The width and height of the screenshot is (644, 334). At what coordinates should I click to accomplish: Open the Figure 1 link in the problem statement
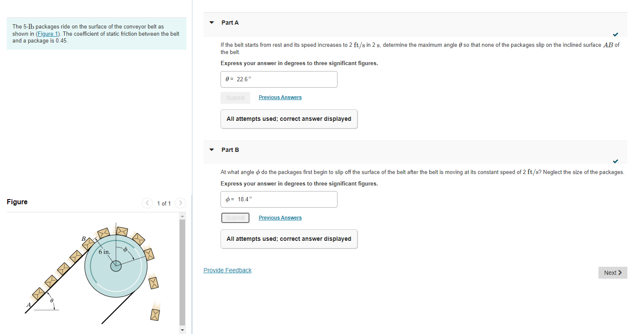coord(47,34)
